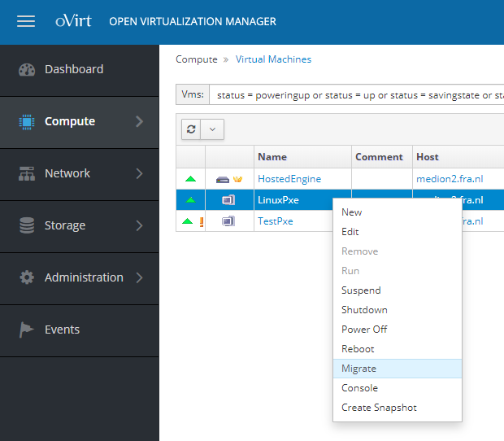Select Shutdown from the context menu
The height and width of the screenshot is (441, 504).
click(x=364, y=310)
